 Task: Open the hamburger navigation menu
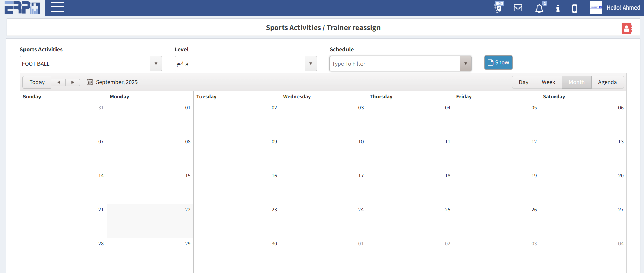pos(58,7)
